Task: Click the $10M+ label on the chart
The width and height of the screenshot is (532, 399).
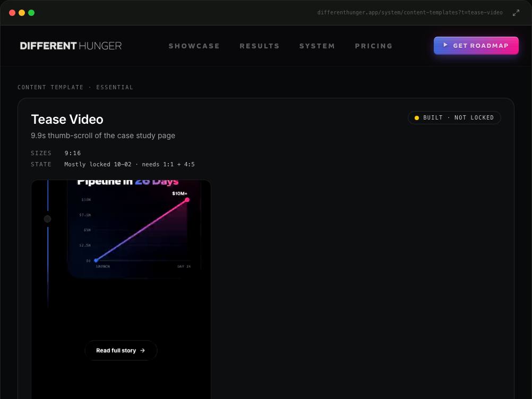Action: pyautogui.click(x=179, y=193)
